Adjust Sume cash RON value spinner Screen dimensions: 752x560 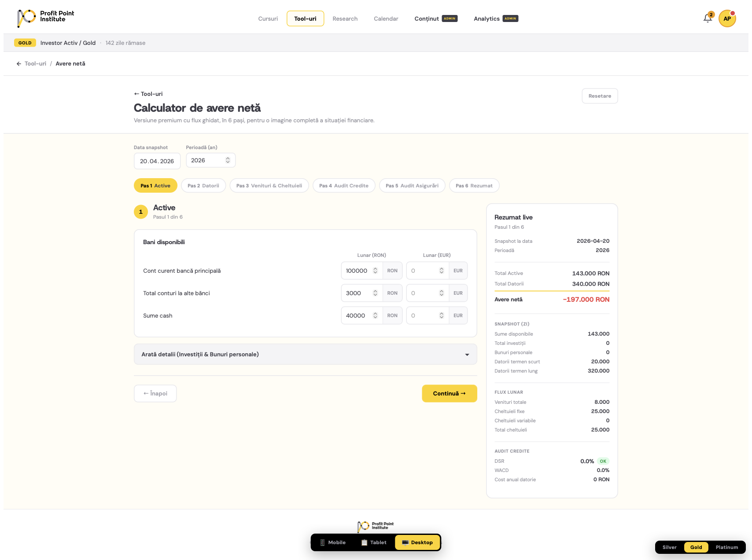click(375, 315)
